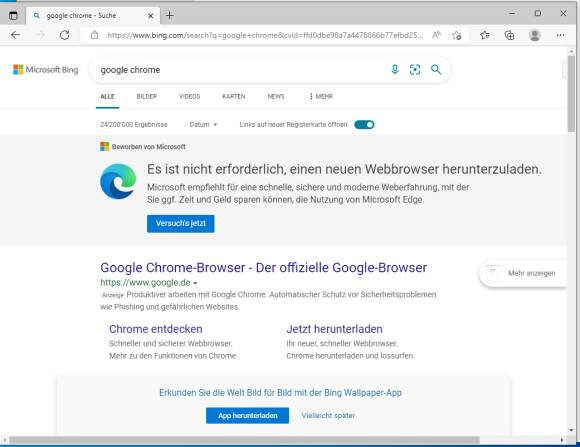Click the horizontal scrollbar right arrow
The image size is (580, 447).
point(562,440)
